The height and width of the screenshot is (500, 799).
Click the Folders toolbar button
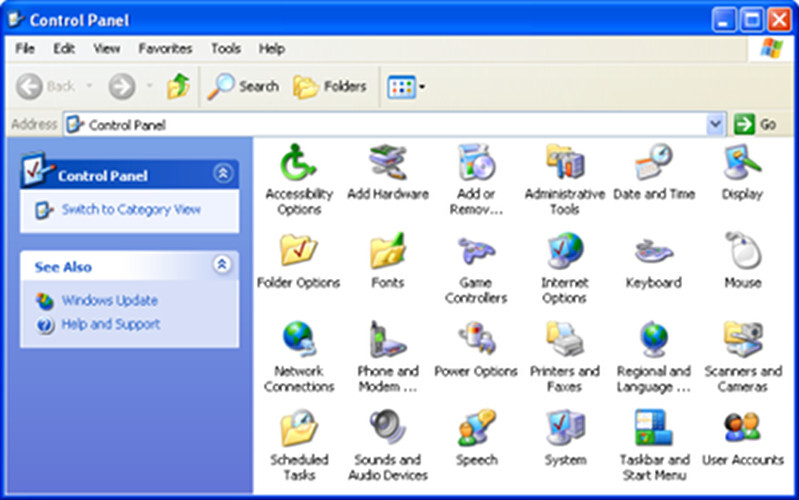pyautogui.click(x=330, y=87)
